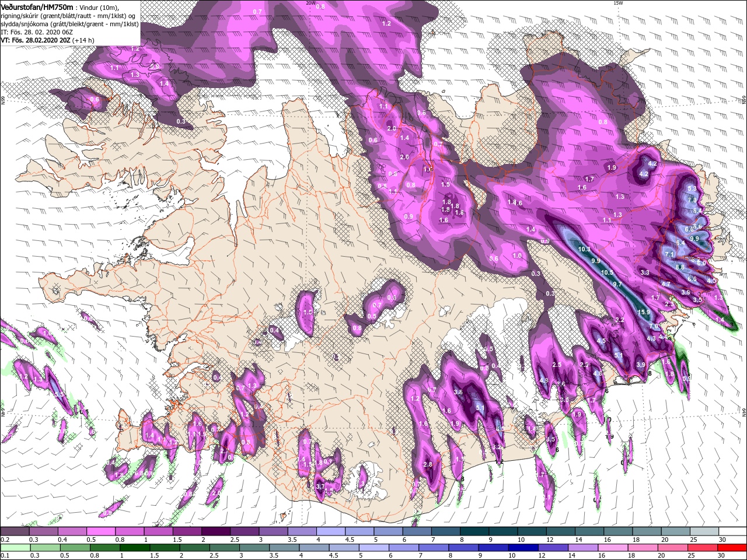The image size is (747, 560).
Task: Click the Veðurstofan/HM750m map title
Action: 37,6
